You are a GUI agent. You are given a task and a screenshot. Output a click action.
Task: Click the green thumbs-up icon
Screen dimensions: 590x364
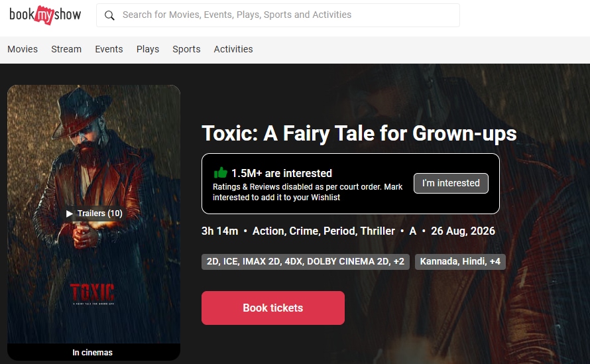point(221,173)
